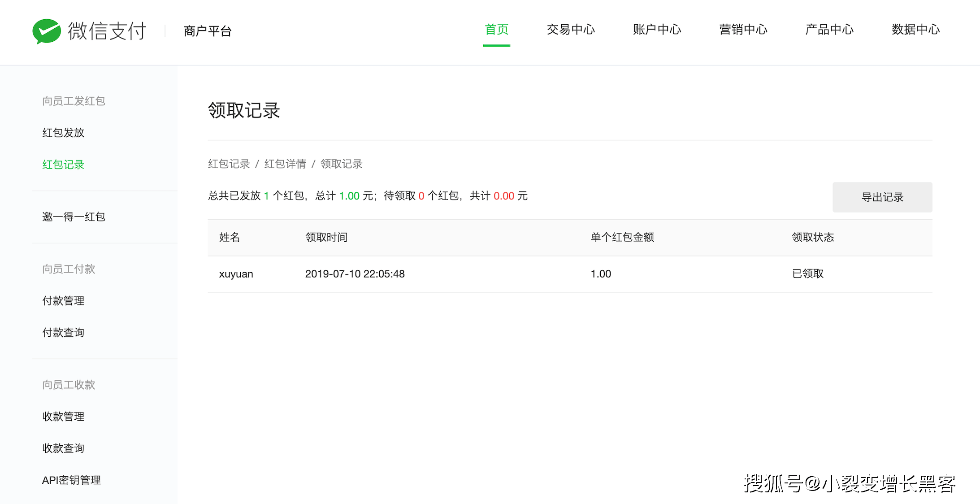
Task: Click the 商户平台 header label
Action: click(208, 31)
